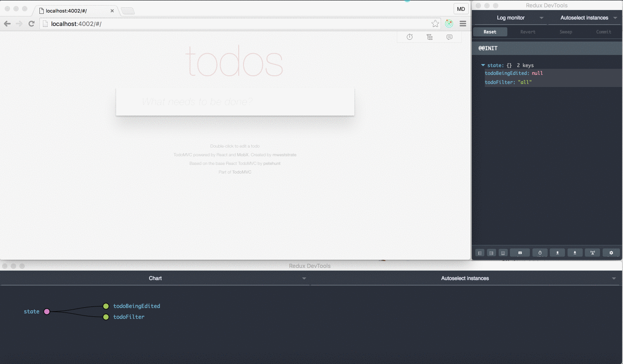The width and height of the screenshot is (623, 364).
Task: Click the download state icon
Action: pos(575,252)
